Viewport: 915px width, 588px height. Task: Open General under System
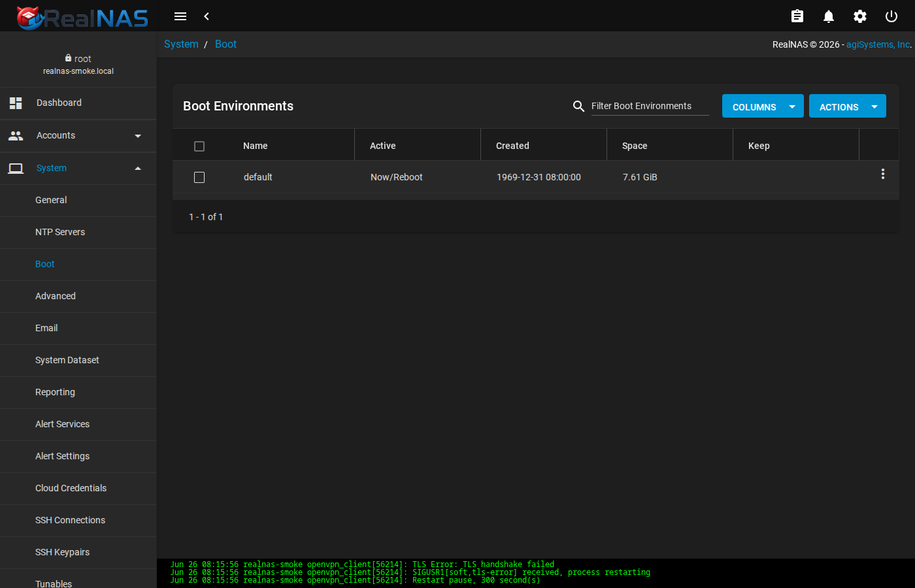coord(78,201)
